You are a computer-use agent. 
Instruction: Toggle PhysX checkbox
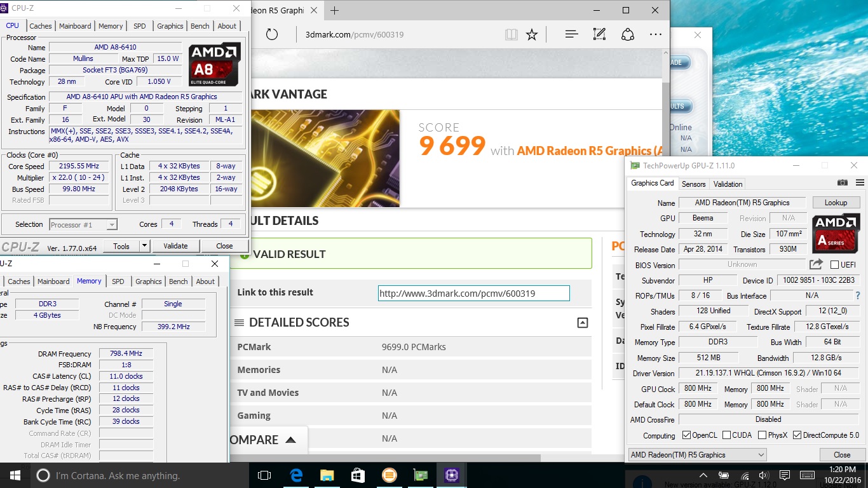[x=763, y=435]
